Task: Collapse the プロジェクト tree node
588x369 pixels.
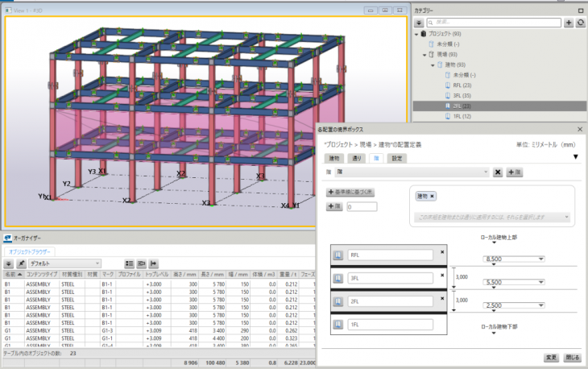Action: point(417,35)
